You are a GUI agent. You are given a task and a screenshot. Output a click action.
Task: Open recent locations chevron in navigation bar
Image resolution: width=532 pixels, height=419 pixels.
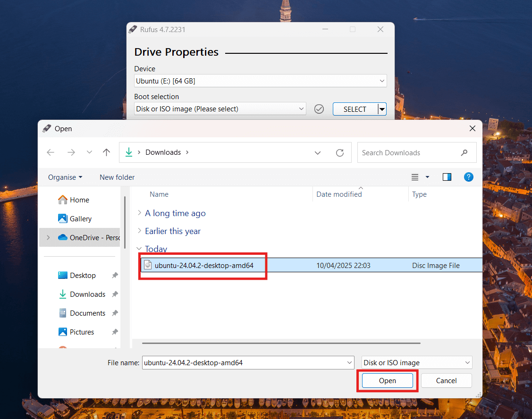(x=89, y=152)
